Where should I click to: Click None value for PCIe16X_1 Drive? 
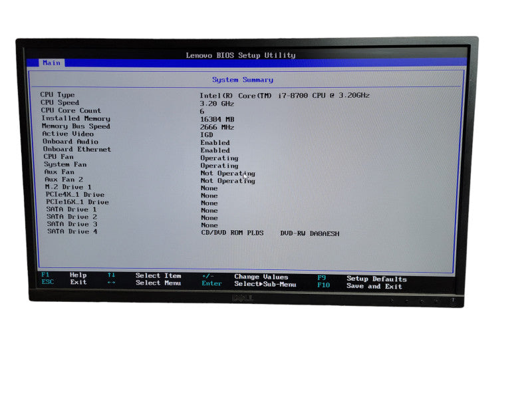tap(209, 203)
